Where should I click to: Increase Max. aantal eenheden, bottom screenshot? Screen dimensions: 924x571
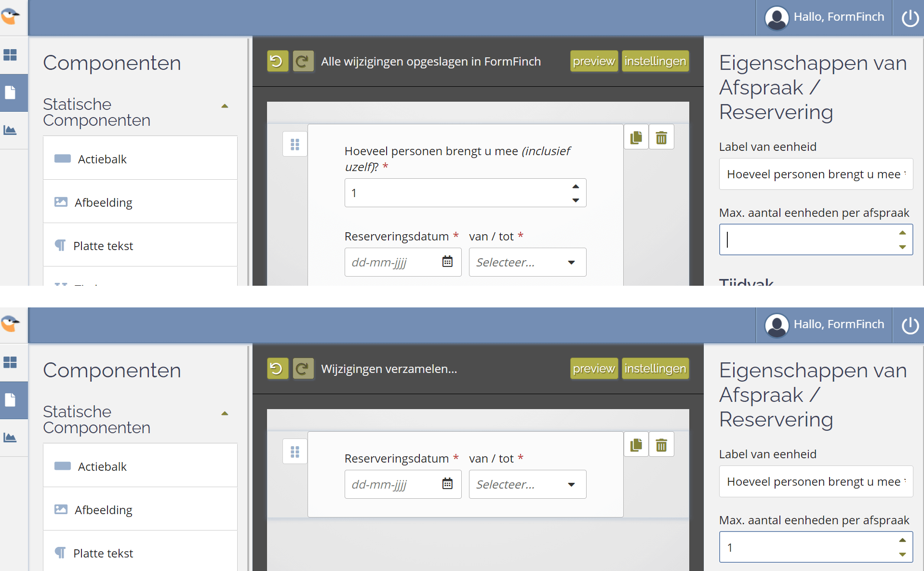[902, 540]
